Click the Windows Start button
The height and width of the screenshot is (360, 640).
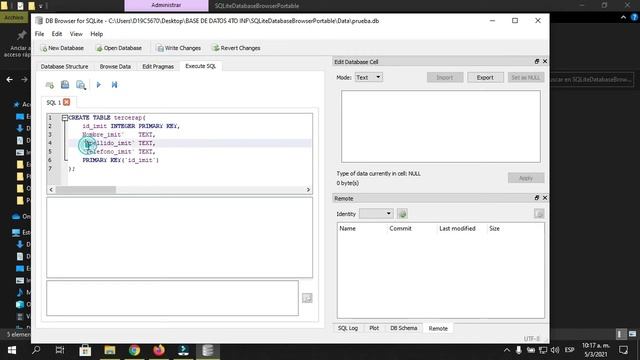[12, 350]
